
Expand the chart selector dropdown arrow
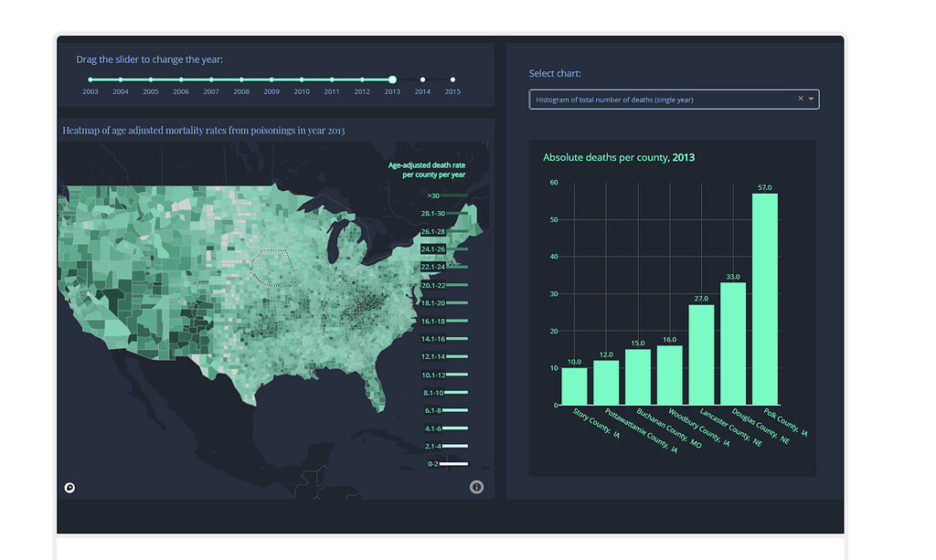(809, 99)
